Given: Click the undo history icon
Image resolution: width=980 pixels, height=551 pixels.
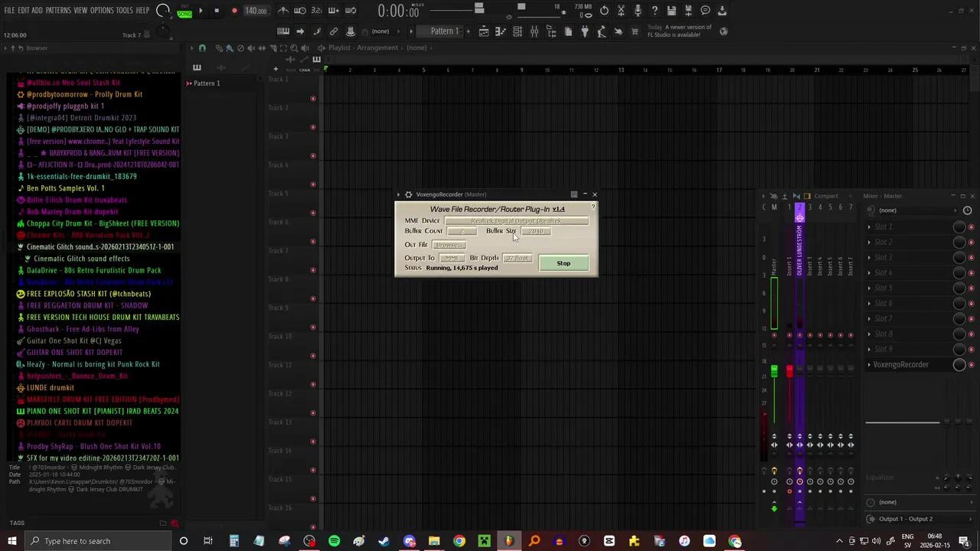Looking at the screenshot, I should 604,11.
